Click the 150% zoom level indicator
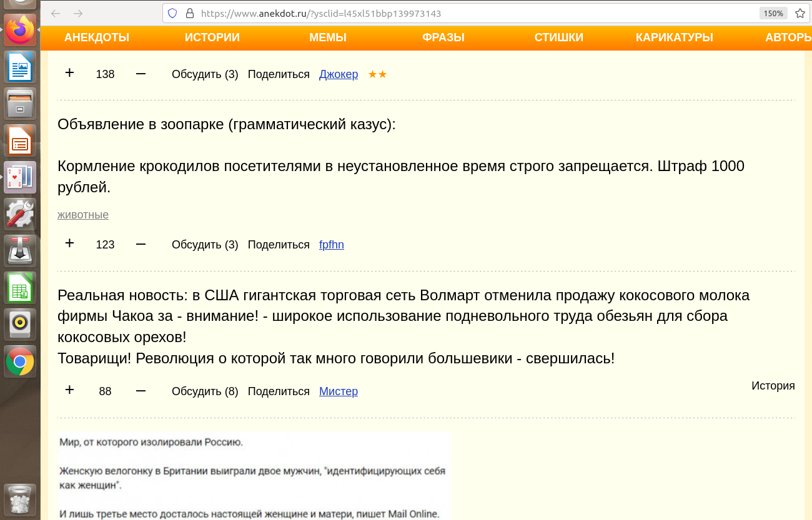Image resolution: width=812 pixels, height=520 pixels. (773, 13)
